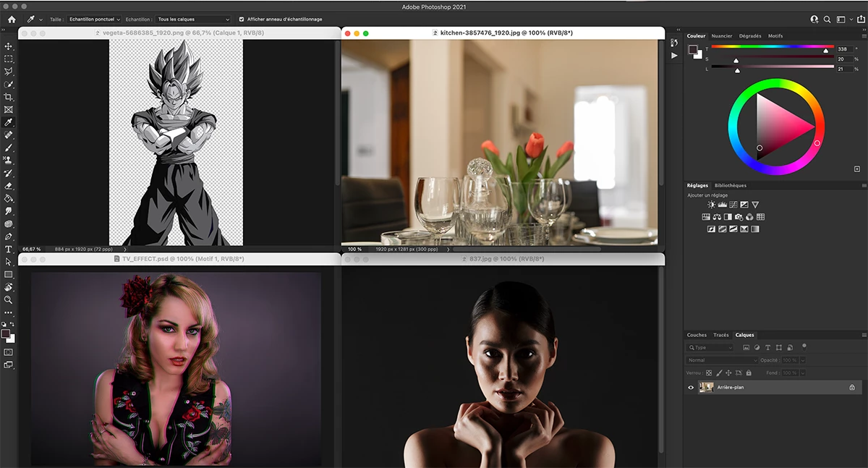Select the Frame tool
The height and width of the screenshot is (468, 868).
click(9, 110)
